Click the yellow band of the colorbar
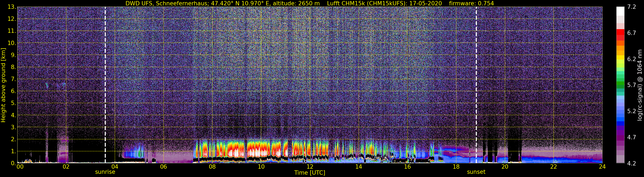Viewport: 644px width, 177px height. pos(620,57)
